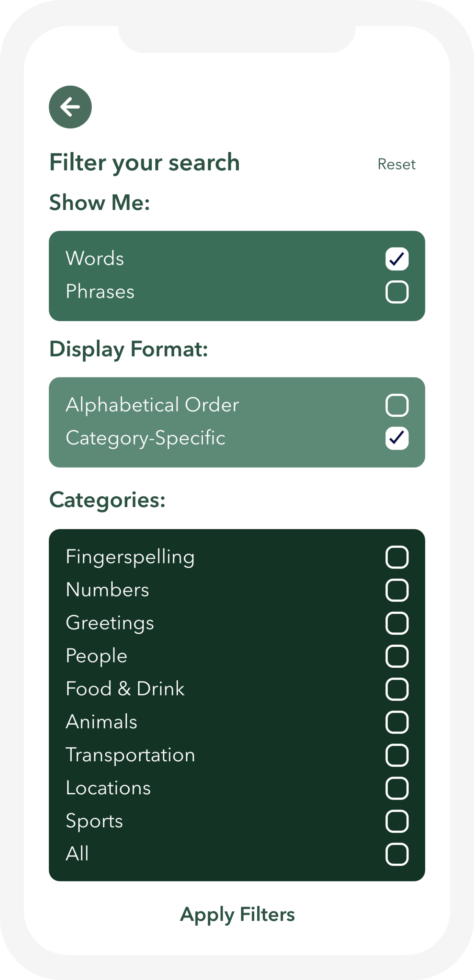
Task: Mark the Transportation category checkbox
Action: pos(397,755)
